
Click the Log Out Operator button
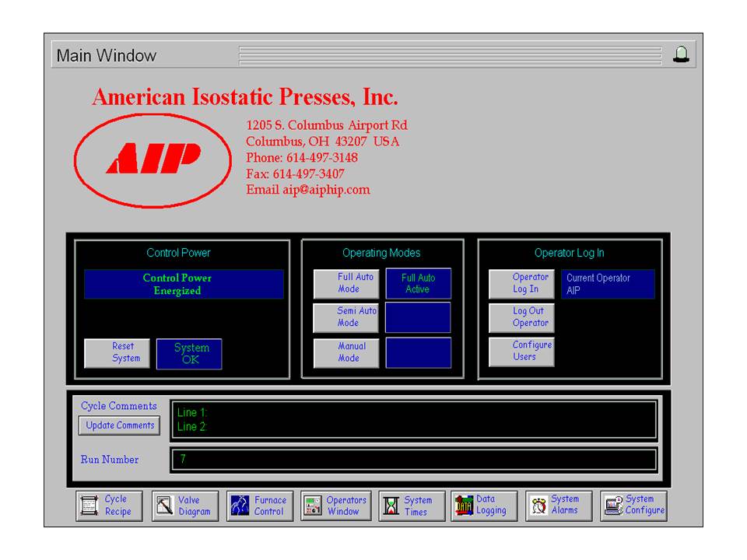[x=521, y=317]
